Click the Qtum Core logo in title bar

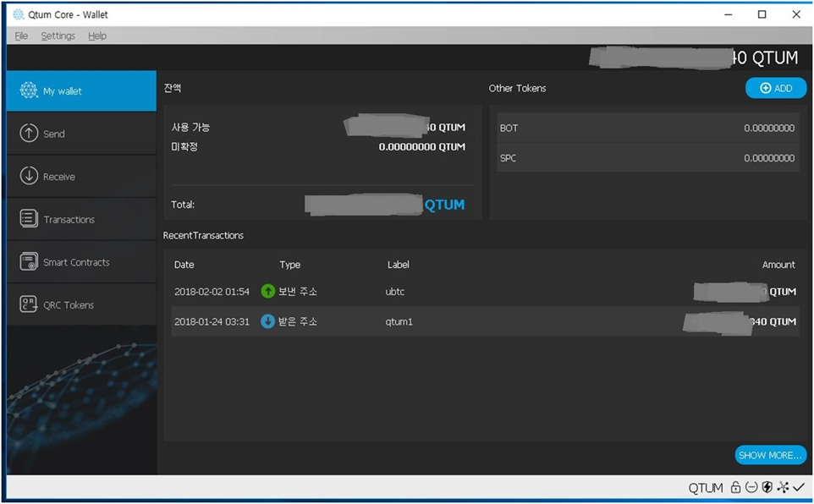tap(19, 14)
